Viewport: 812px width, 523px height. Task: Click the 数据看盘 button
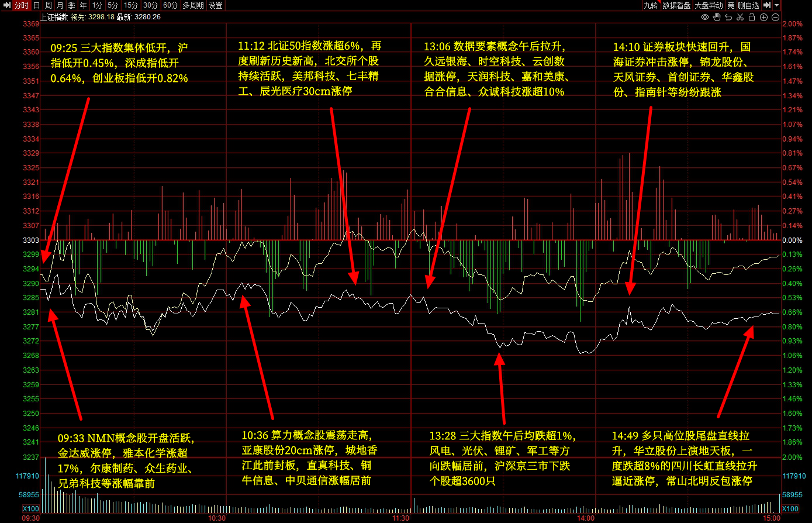(x=676, y=5)
